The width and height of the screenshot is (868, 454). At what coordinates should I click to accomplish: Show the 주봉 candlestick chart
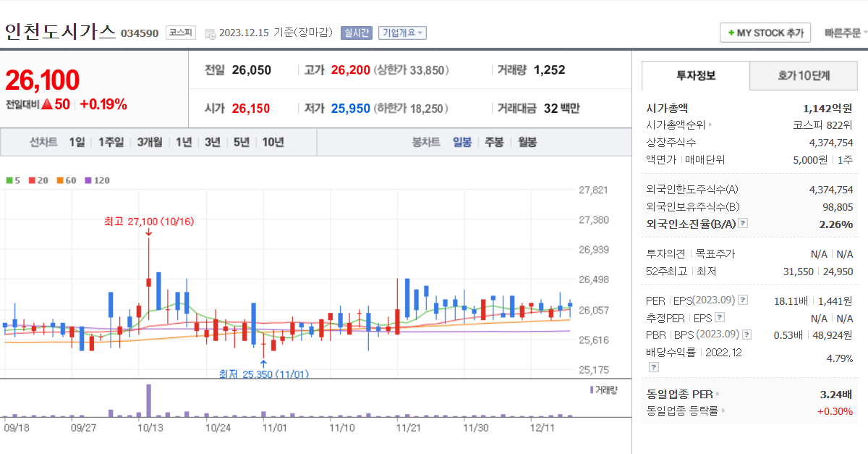[x=494, y=142]
